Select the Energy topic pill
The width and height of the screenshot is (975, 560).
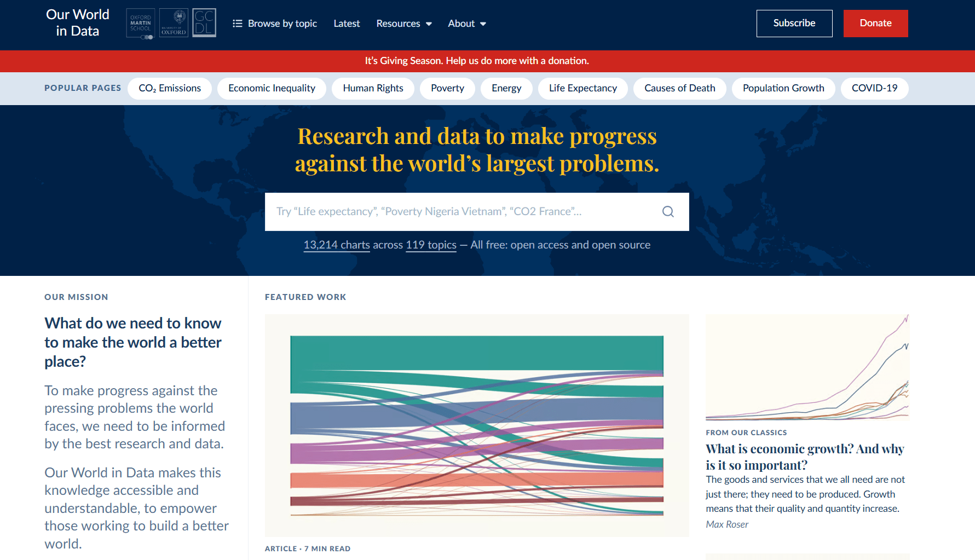click(506, 88)
